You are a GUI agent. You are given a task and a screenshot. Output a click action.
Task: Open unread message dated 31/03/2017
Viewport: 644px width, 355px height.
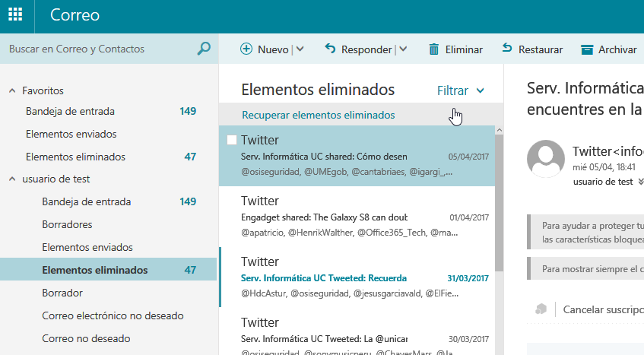click(357, 277)
